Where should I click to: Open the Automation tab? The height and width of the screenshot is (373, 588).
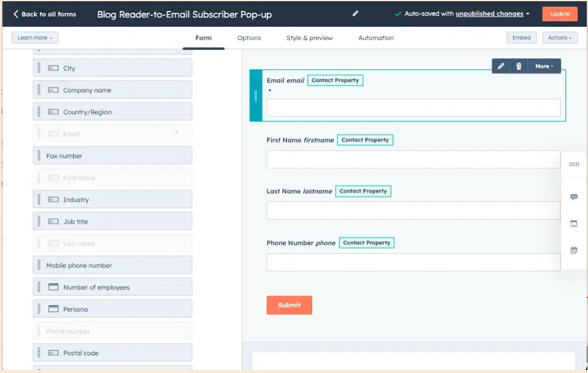point(376,38)
